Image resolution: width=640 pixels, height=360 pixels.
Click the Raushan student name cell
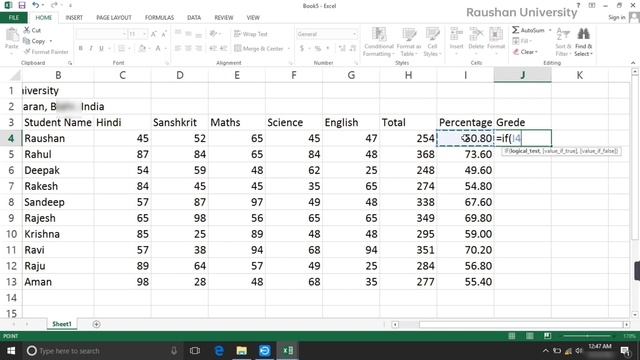click(58, 138)
